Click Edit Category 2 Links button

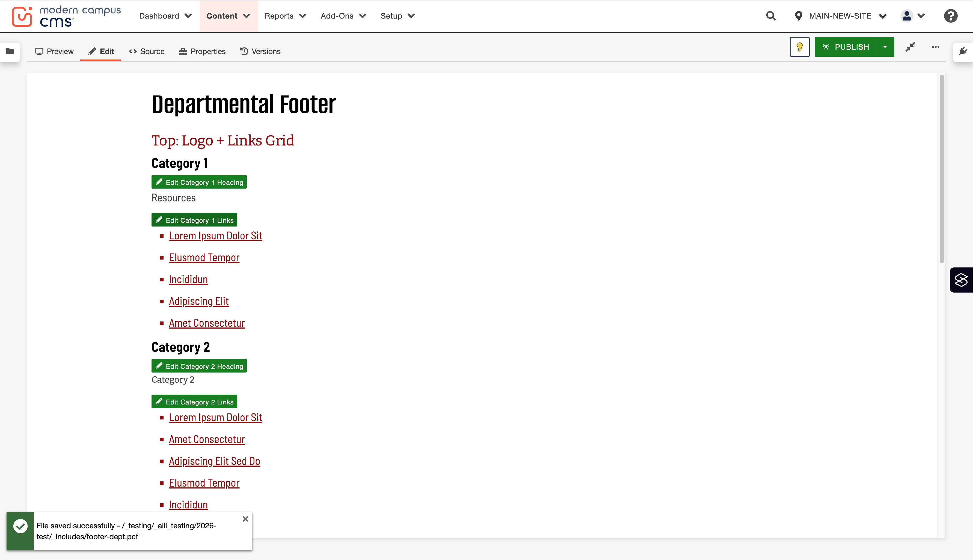[194, 401]
